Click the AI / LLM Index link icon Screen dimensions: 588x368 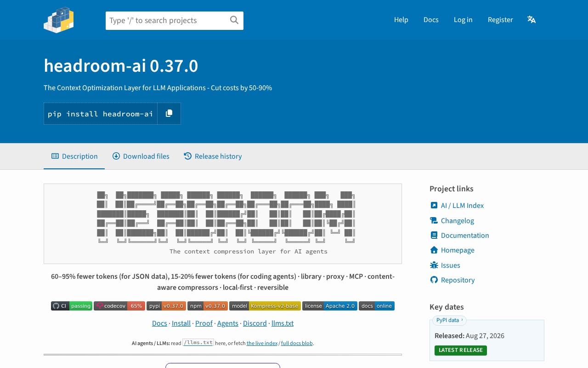click(x=434, y=205)
